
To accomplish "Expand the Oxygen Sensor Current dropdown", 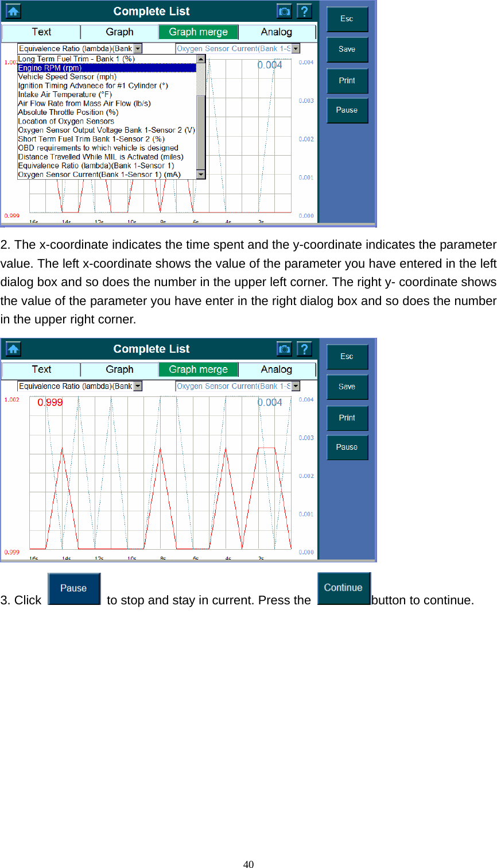I will click(295, 48).
